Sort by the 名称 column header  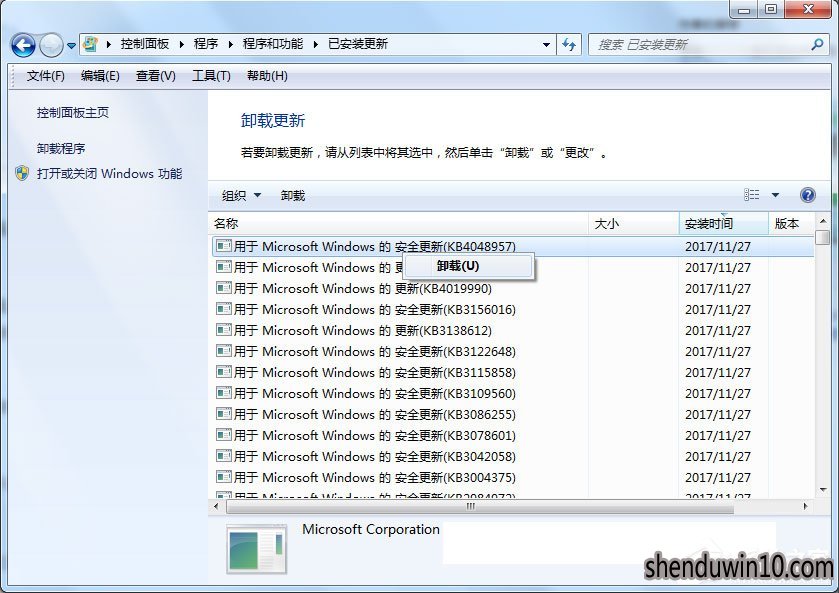coord(398,224)
